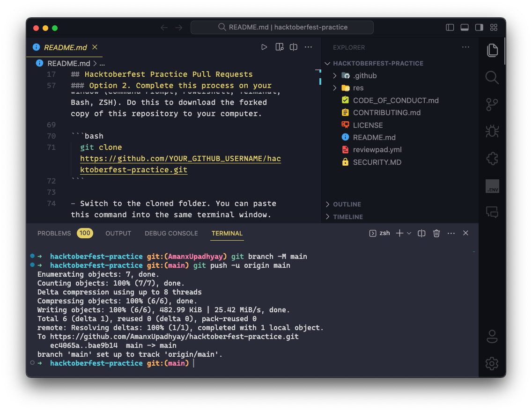Open the Extensions view
The height and width of the screenshot is (412, 532).
492,159
